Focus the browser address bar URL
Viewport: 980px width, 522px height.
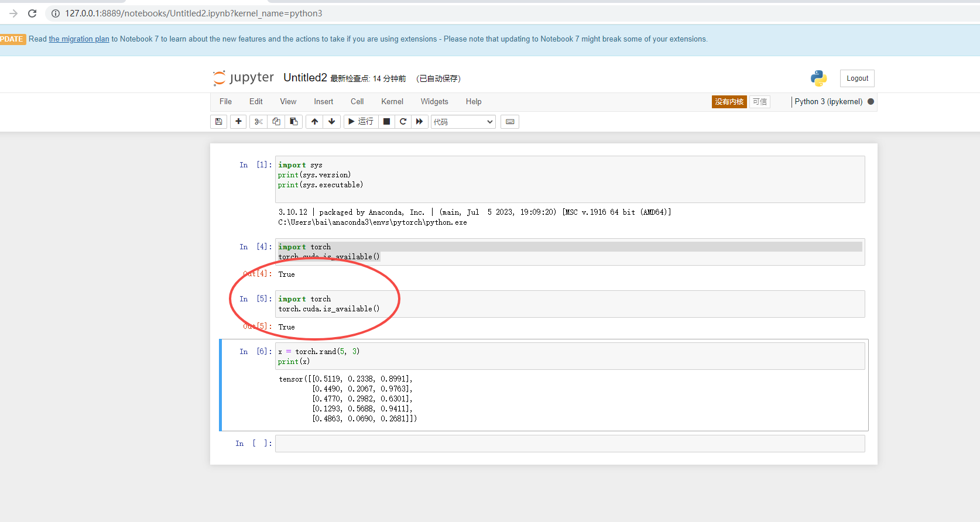pyautogui.click(x=194, y=13)
